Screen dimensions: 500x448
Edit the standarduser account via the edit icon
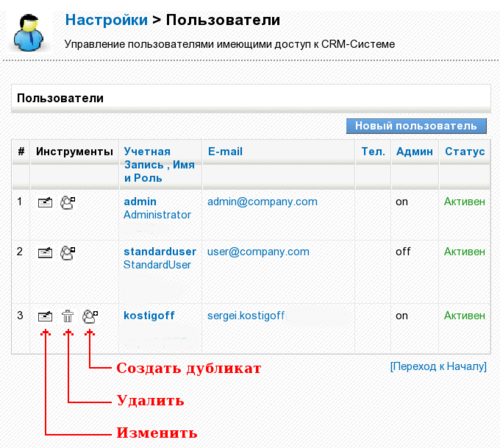pyautogui.click(x=45, y=253)
